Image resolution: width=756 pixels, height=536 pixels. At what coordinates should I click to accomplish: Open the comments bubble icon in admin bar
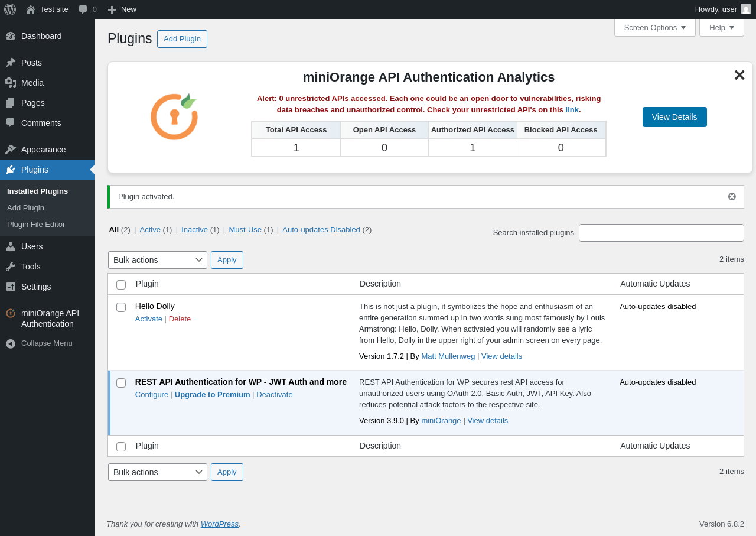click(83, 9)
